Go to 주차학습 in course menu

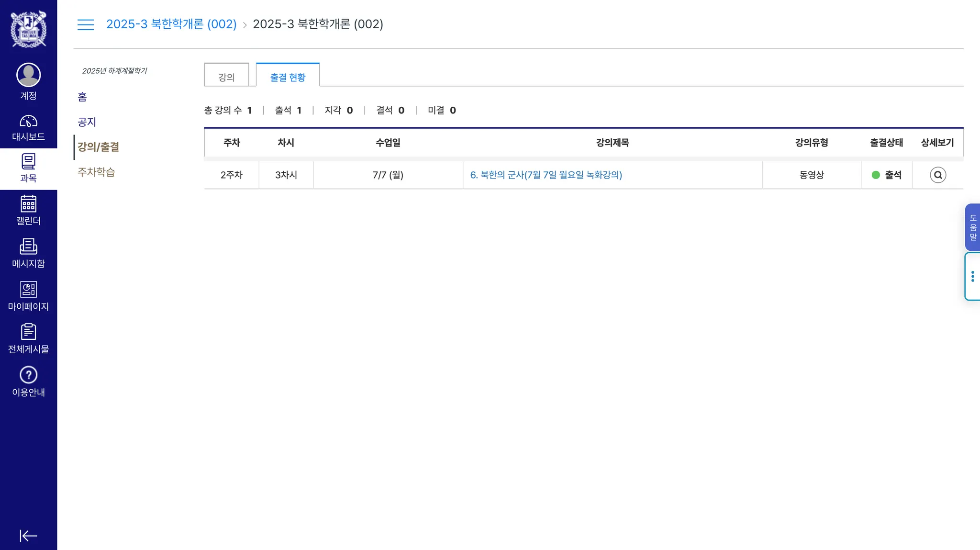click(96, 172)
